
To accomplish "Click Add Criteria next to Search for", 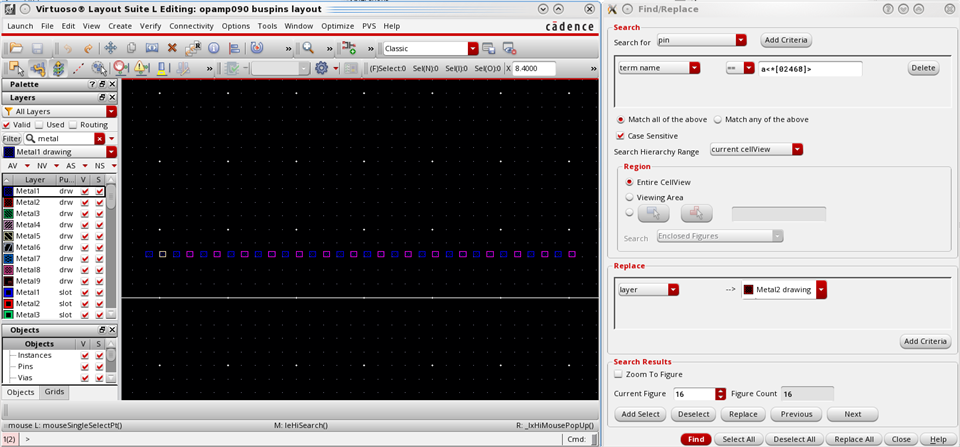I will click(x=786, y=40).
